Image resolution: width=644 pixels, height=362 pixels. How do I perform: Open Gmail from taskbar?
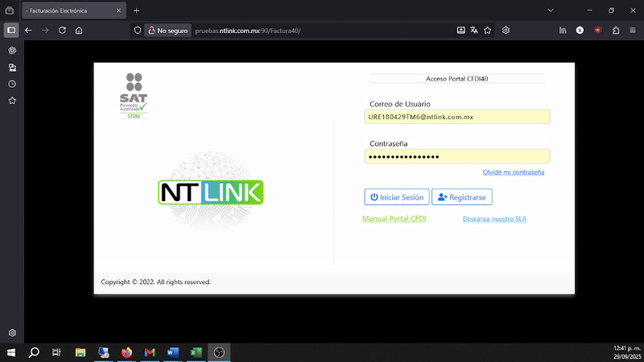tap(150, 352)
